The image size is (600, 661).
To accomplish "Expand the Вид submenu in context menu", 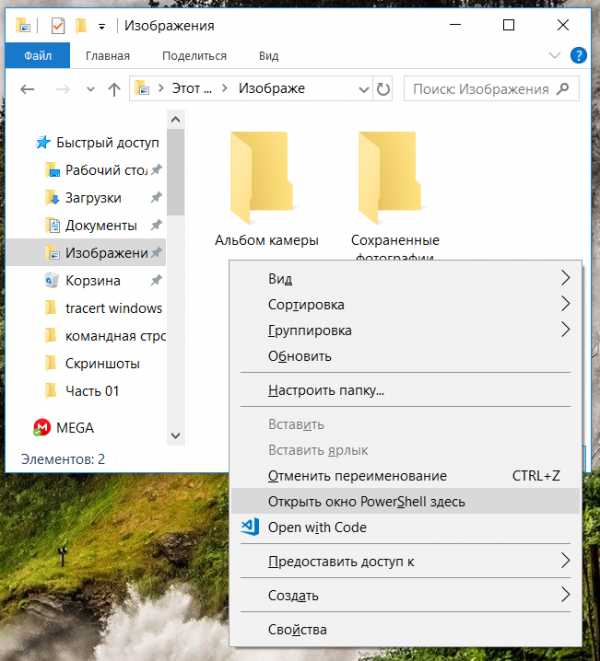I will [x=565, y=278].
